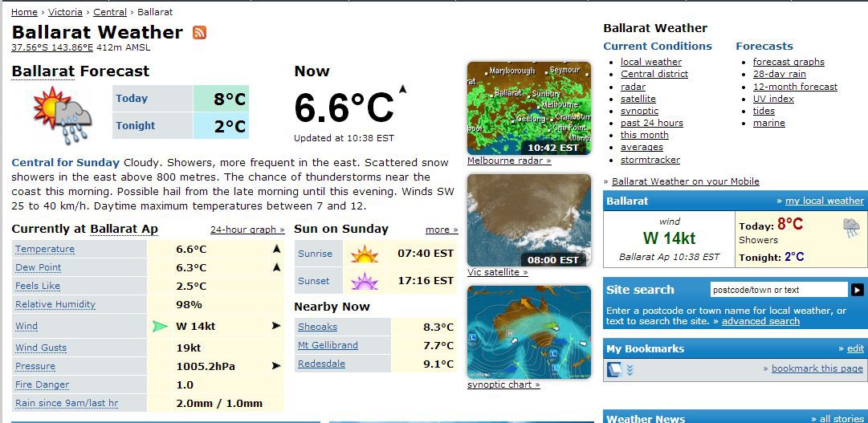Open all stories in Weather News

(842, 419)
